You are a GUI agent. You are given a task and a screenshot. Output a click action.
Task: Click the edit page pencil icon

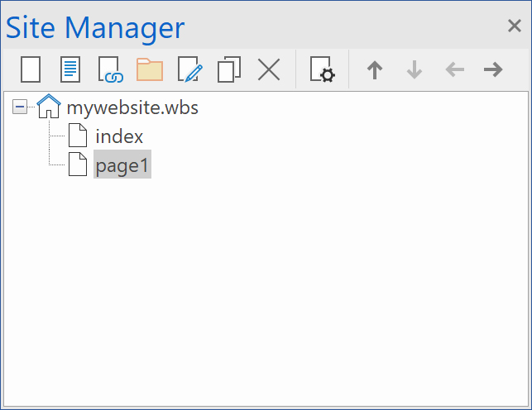(189, 69)
